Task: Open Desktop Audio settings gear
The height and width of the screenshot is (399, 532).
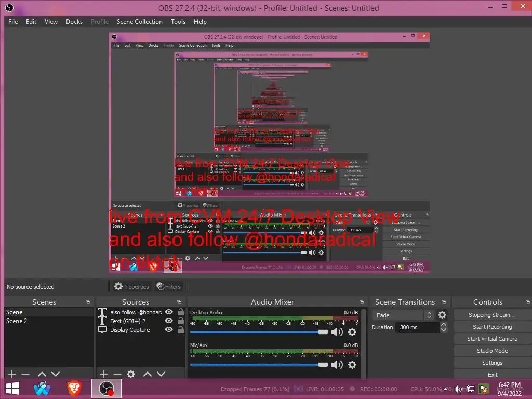Action: tap(352, 332)
